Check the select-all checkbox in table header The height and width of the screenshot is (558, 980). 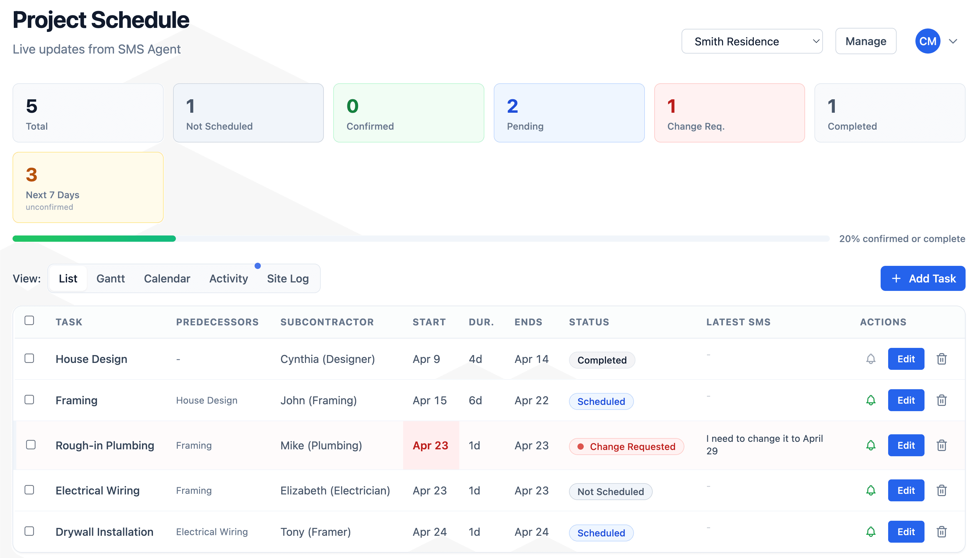29,320
